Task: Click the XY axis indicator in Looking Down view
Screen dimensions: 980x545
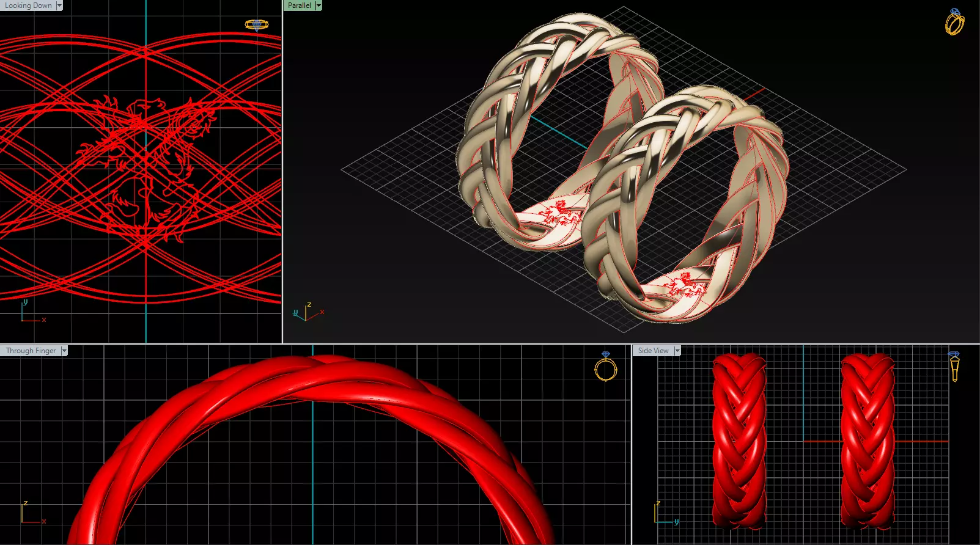Action: point(32,311)
